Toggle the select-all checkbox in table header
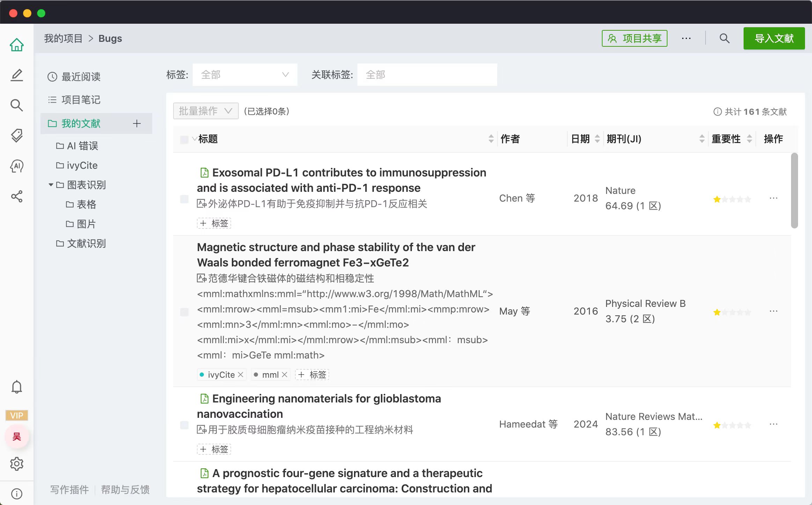 click(x=184, y=140)
